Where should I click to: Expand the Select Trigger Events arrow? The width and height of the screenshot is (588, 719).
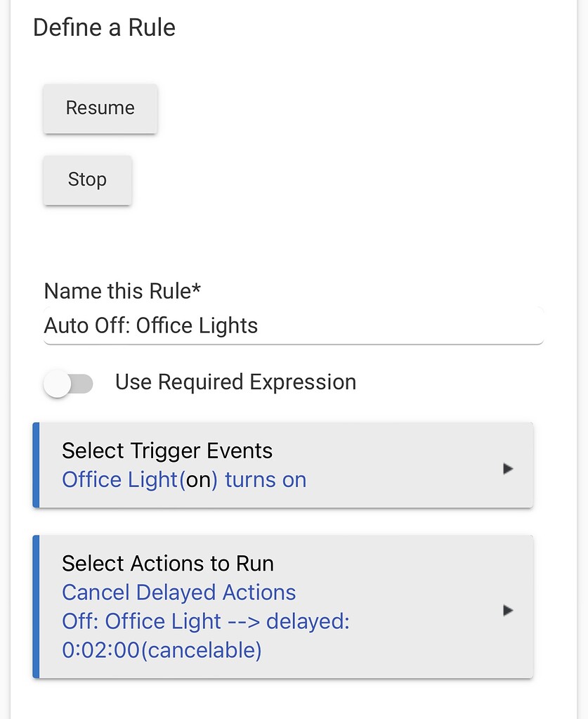click(509, 469)
